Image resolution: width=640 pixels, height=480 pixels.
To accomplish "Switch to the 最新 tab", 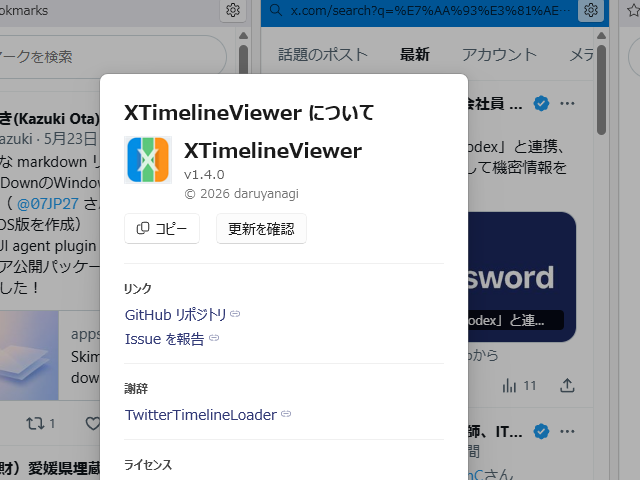I will tap(415, 54).
